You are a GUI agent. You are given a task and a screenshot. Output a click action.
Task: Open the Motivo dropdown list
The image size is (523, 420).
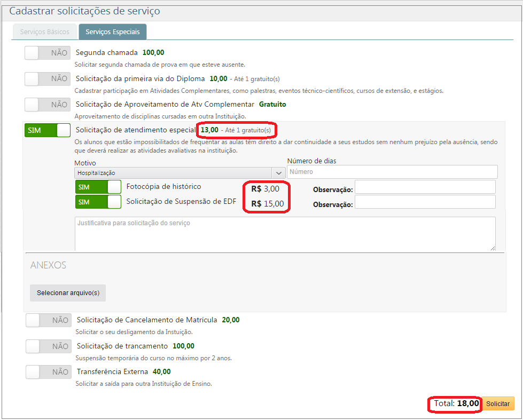point(179,173)
